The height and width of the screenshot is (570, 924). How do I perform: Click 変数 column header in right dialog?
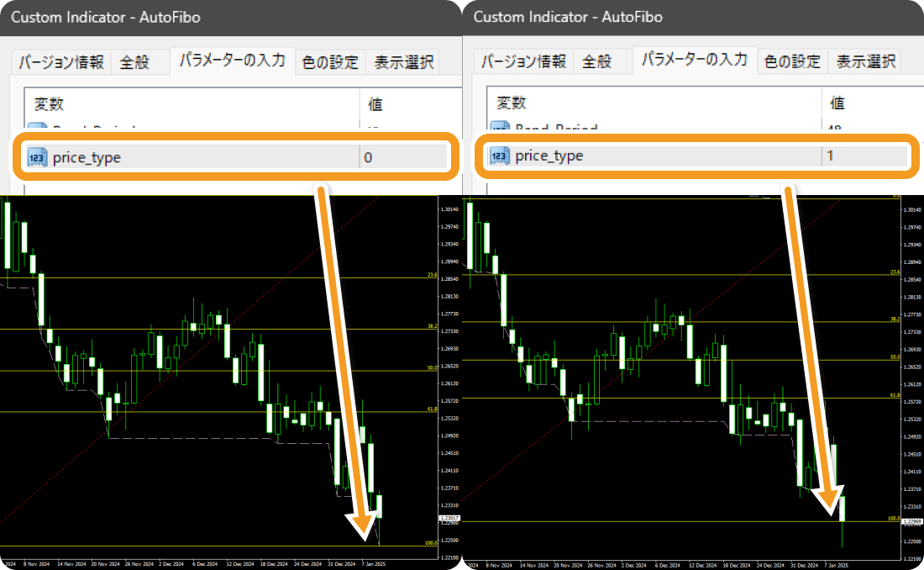(511, 103)
